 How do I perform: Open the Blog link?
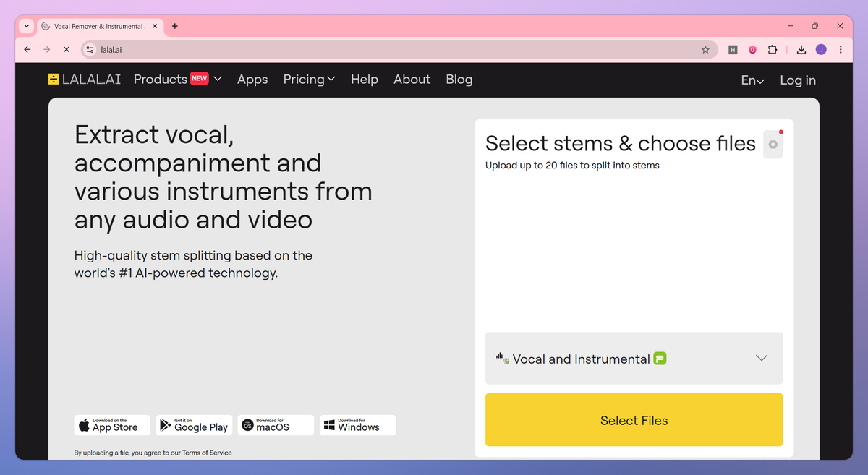pos(459,80)
